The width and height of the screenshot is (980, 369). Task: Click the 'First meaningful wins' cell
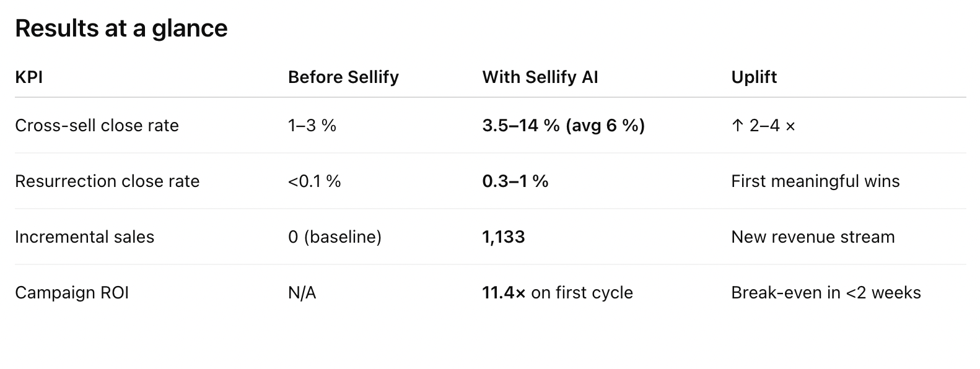pyautogui.click(x=815, y=181)
